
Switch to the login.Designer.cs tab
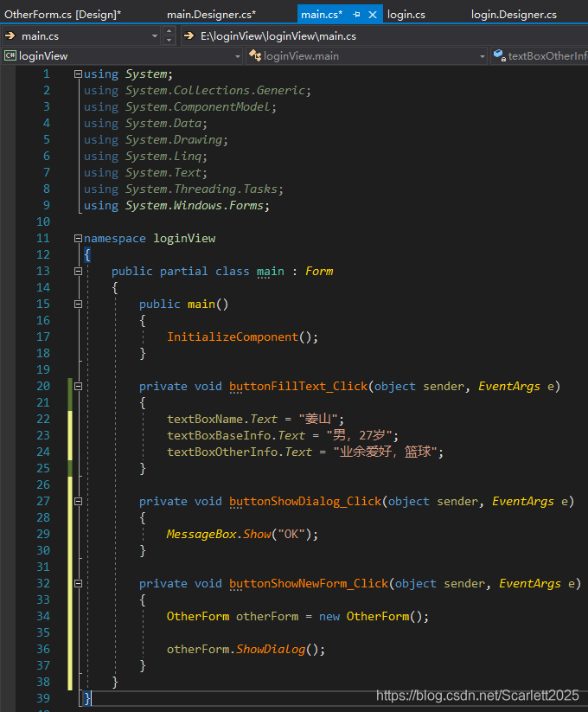pyautogui.click(x=514, y=15)
